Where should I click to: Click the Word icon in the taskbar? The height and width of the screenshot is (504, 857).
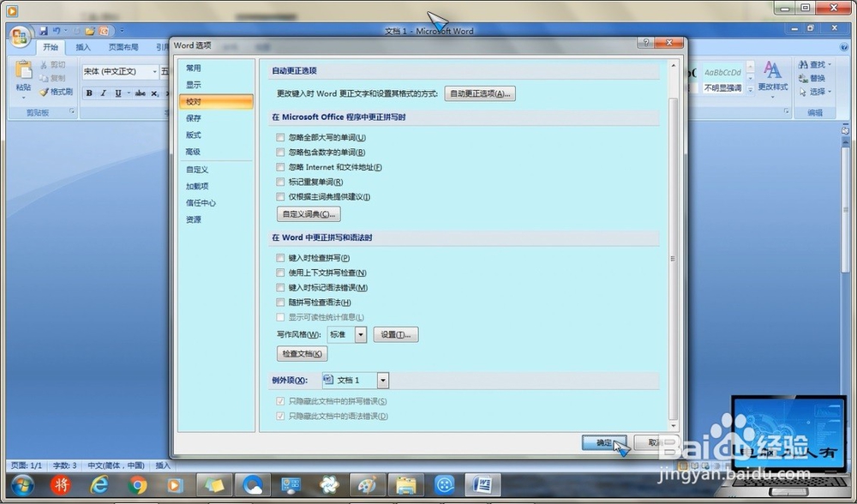click(x=483, y=485)
